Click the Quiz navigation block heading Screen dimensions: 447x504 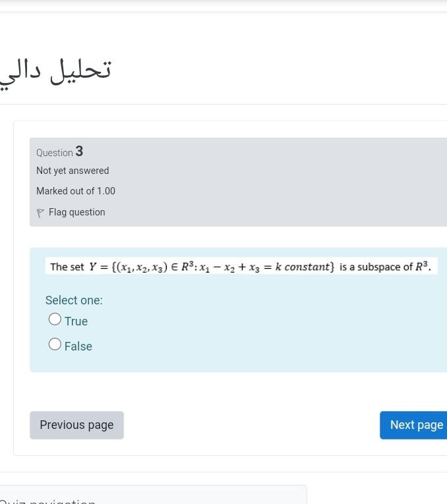coord(47,501)
